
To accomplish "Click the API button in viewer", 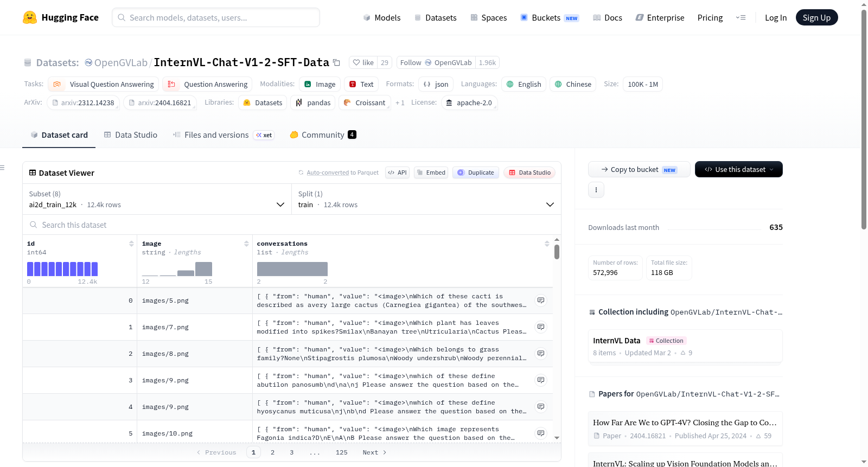I will [x=397, y=172].
